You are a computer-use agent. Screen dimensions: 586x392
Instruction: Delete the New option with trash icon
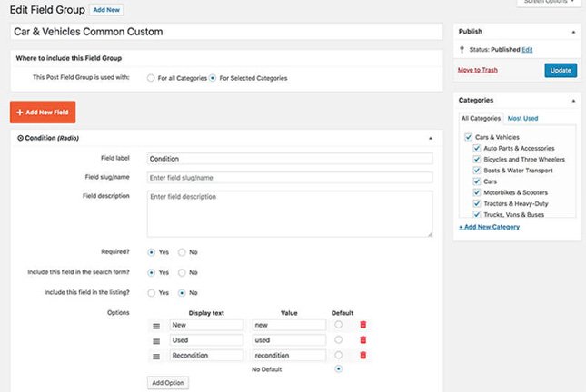pos(363,325)
